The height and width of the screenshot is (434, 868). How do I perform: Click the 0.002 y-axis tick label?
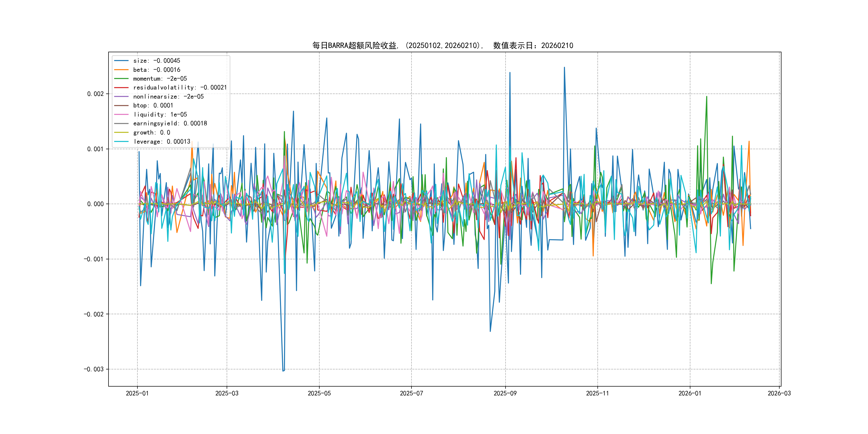click(x=95, y=94)
